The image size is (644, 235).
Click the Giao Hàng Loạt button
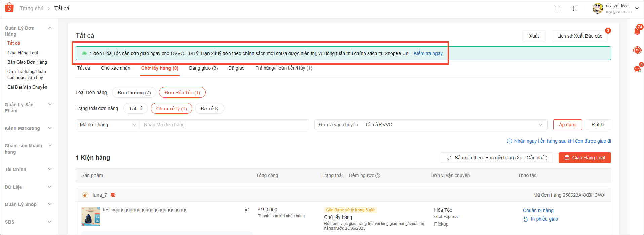[x=584, y=158]
